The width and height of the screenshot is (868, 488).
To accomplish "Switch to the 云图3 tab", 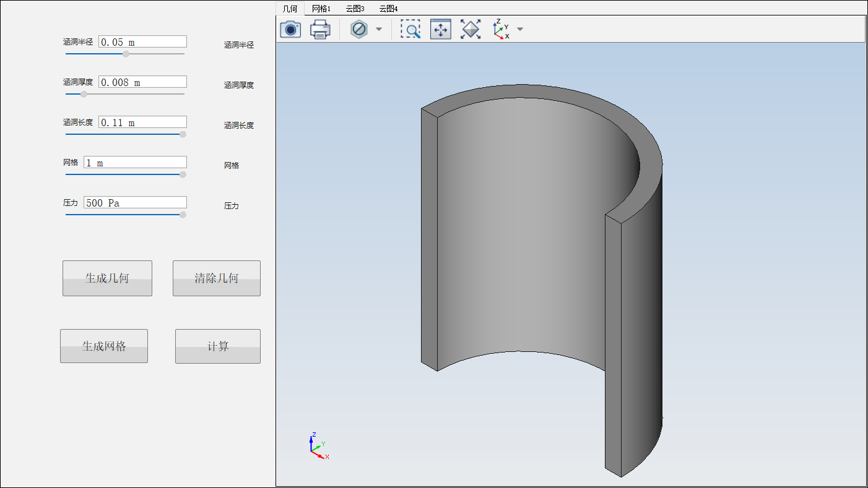I will 355,9.
